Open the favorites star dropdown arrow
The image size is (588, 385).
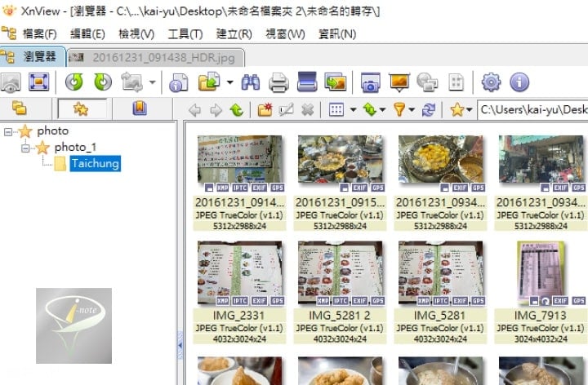click(469, 110)
